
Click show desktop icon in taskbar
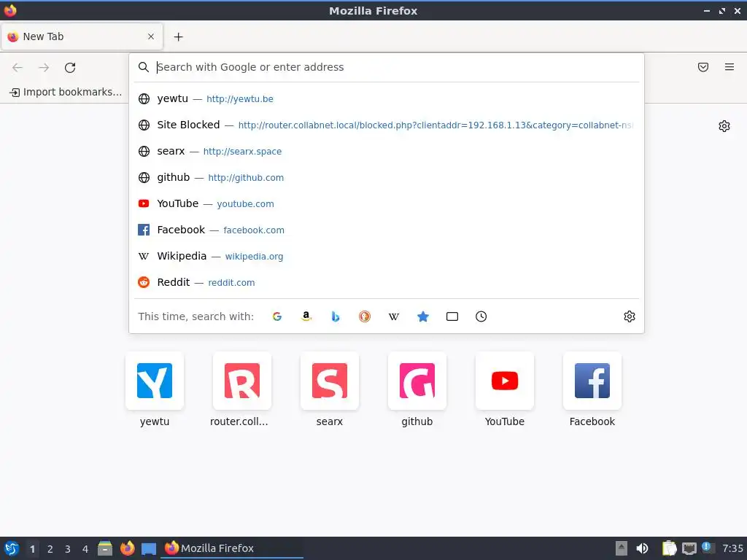pos(149,548)
